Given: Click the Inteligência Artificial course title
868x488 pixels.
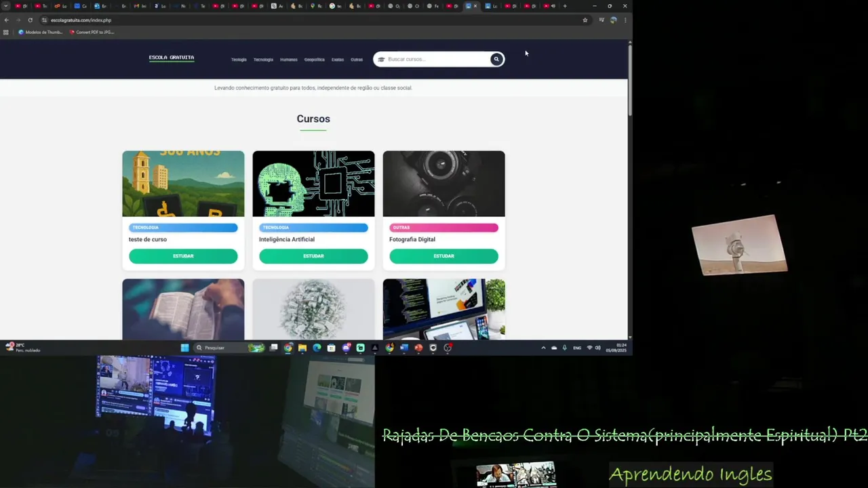Looking at the screenshot, I should coord(287,239).
